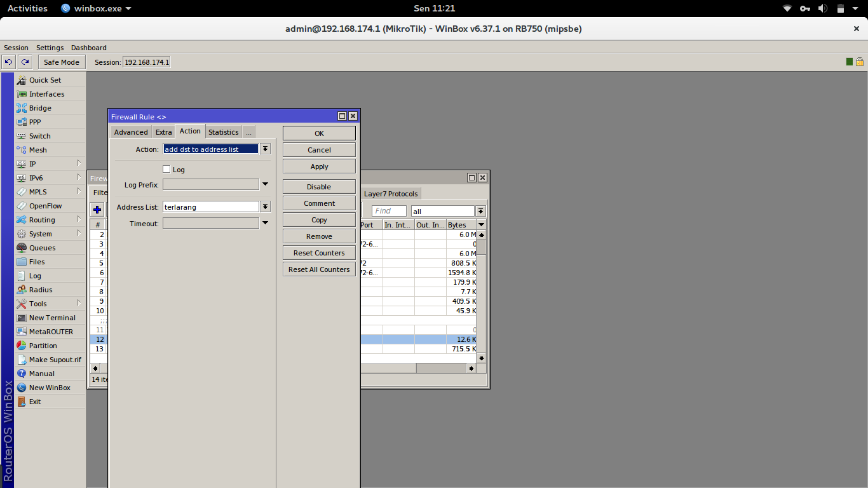Open the Files sidebar item
868x488 pixels.
[x=50, y=262]
